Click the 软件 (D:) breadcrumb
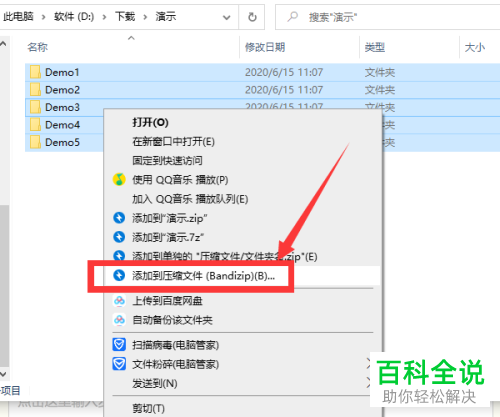 74,16
